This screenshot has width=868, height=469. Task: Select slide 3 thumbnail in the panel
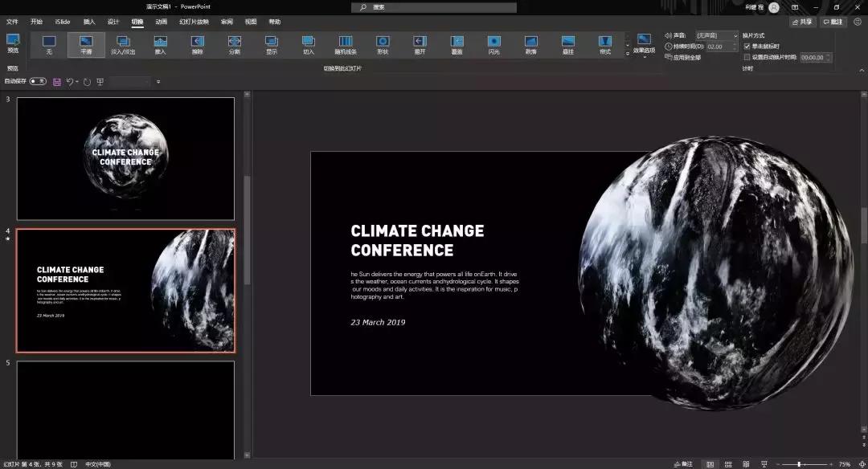click(x=125, y=158)
